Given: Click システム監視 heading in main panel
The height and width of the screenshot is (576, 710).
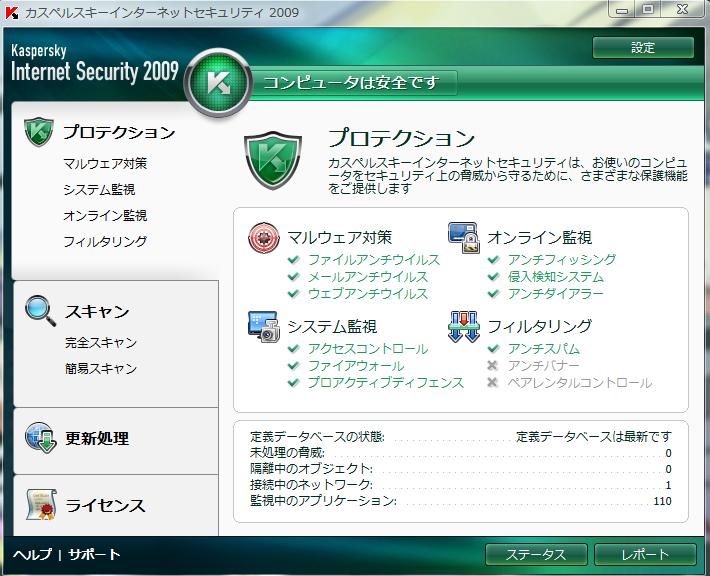Looking at the screenshot, I should [332, 326].
